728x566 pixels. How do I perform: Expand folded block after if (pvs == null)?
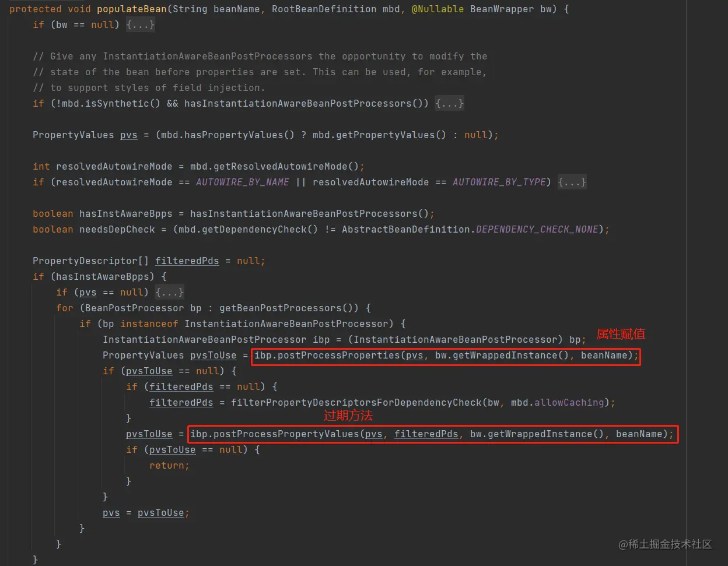tap(170, 293)
